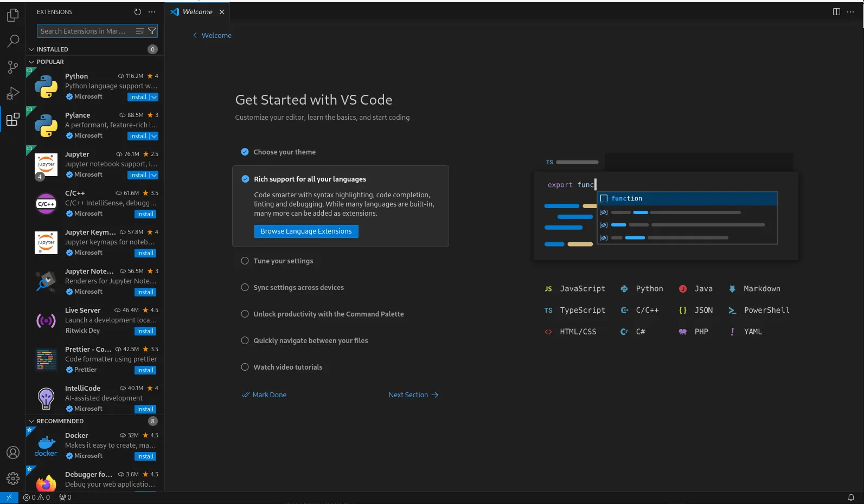Open the Manage gear icon
The image size is (864, 504).
pos(13,479)
